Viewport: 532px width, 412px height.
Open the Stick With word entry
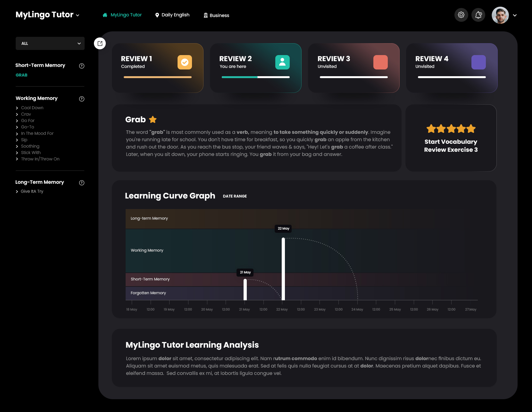pos(28,153)
